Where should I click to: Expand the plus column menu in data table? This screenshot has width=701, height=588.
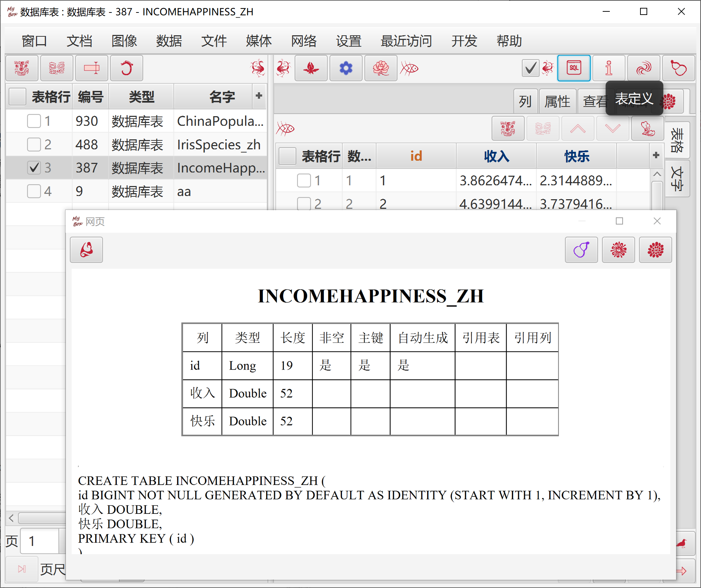[x=656, y=155]
